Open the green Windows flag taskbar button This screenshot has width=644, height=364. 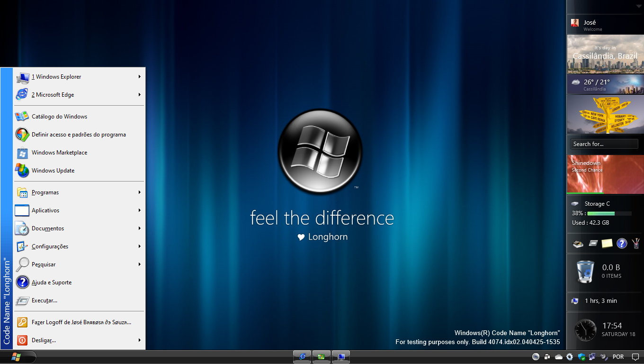pyautogui.click(x=322, y=356)
